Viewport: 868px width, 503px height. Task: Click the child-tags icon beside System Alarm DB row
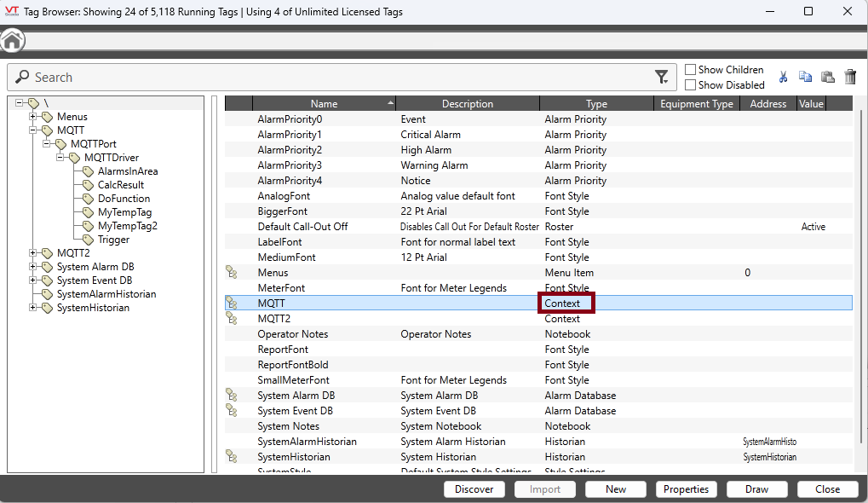231,396
